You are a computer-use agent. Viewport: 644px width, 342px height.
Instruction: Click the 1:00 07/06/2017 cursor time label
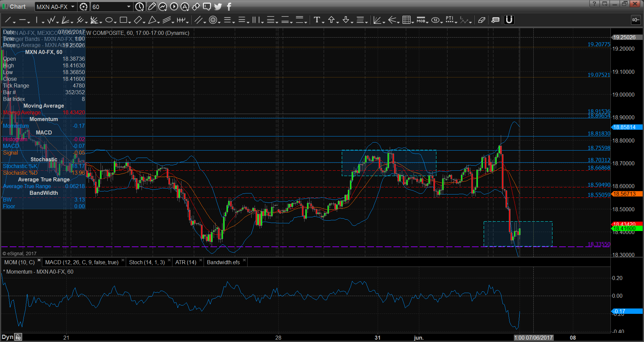(533, 338)
